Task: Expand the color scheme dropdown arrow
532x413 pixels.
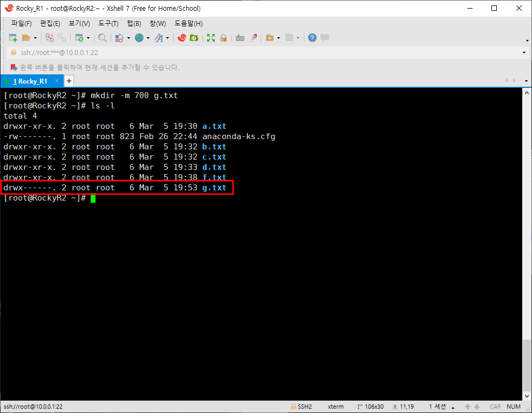Action: pyautogui.click(x=128, y=38)
